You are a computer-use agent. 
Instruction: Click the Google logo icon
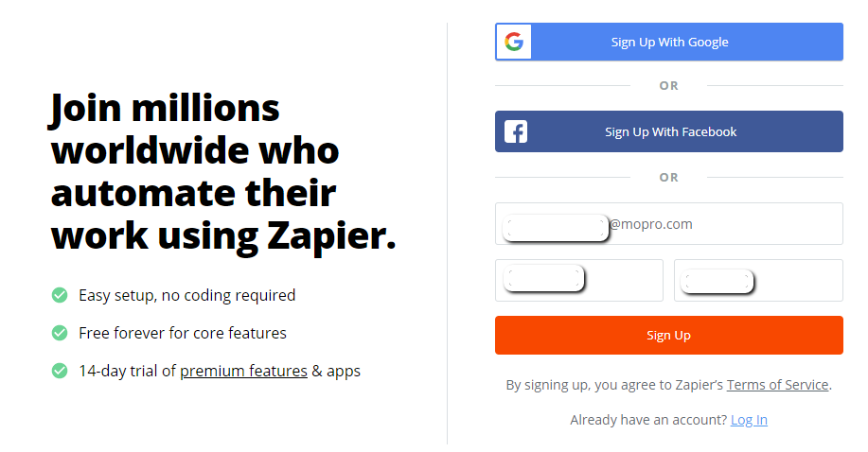point(514,42)
